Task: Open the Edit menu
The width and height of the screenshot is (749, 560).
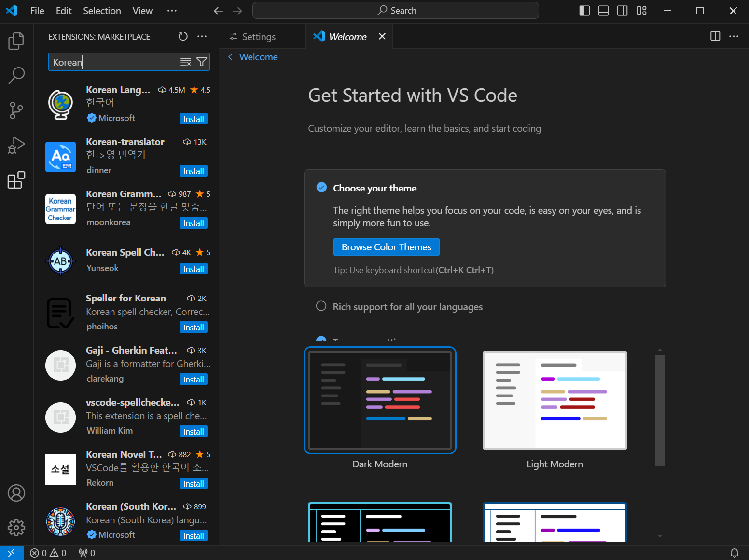Action: click(64, 11)
